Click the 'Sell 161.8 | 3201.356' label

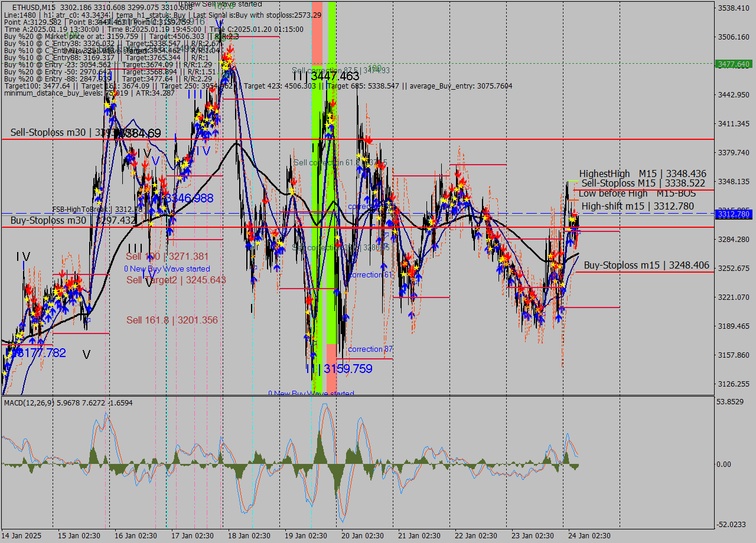172,320
